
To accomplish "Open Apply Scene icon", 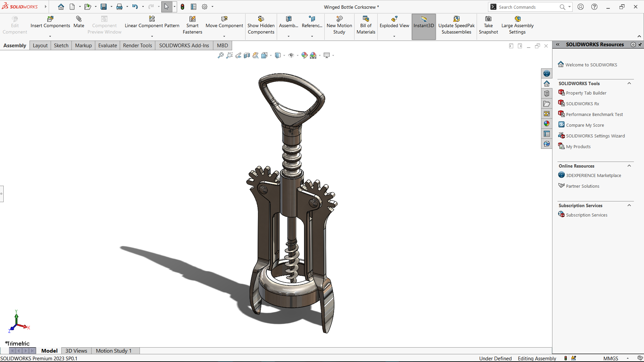I will pos(313,55).
